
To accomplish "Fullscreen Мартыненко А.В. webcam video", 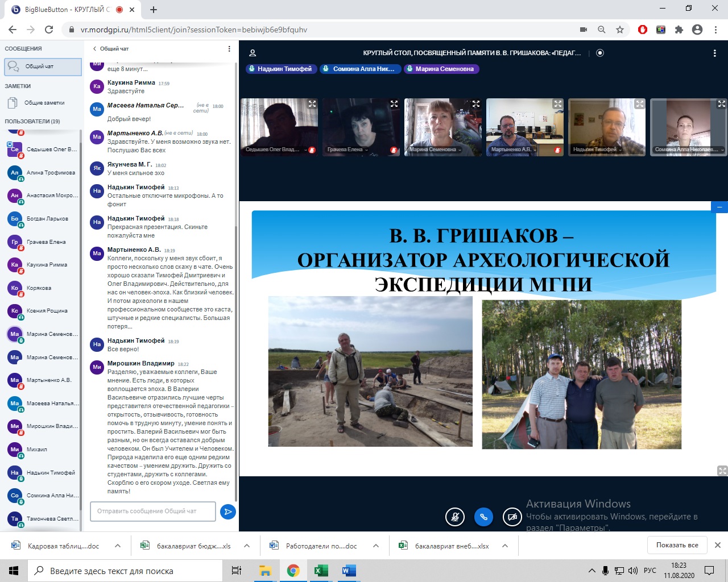I will pos(557,104).
